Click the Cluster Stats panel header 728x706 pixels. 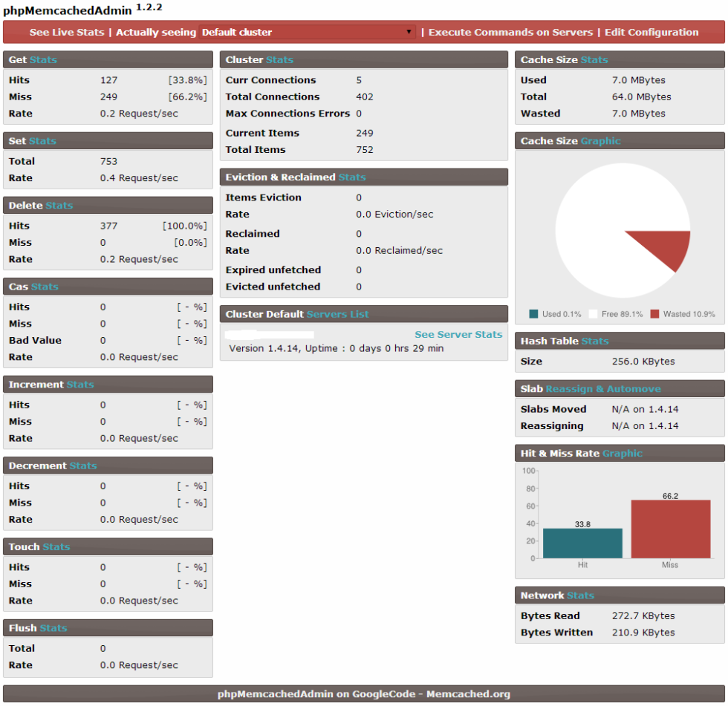pyautogui.click(x=363, y=59)
